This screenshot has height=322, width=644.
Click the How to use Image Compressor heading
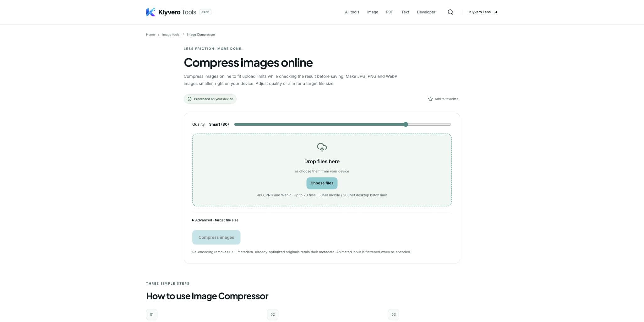[207, 296]
